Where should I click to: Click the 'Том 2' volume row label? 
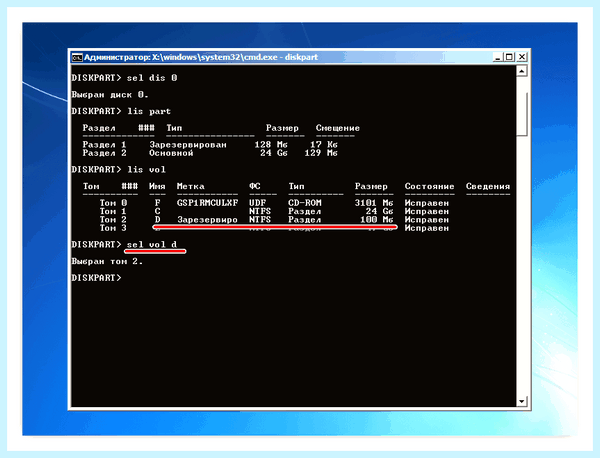coord(113,220)
